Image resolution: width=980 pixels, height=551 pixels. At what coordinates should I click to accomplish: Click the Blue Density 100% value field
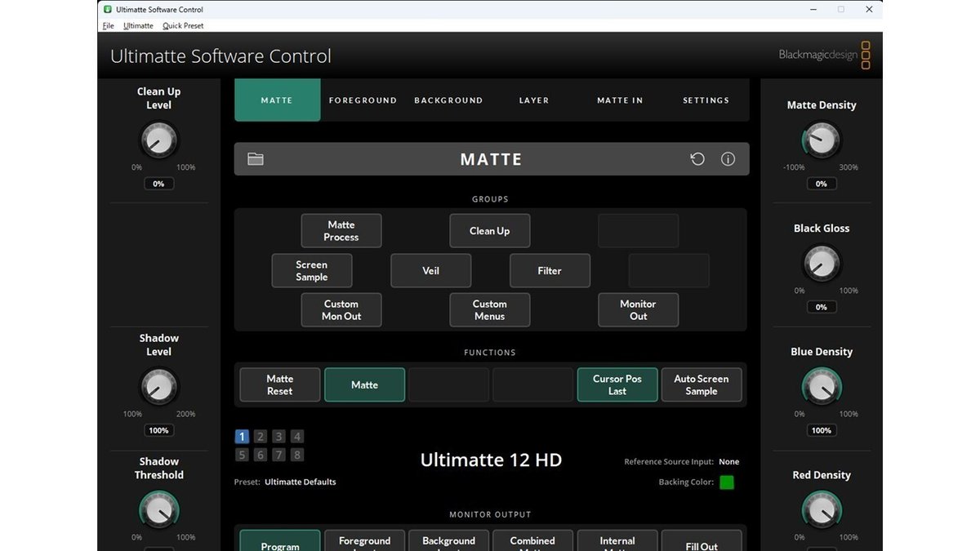[x=822, y=430]
